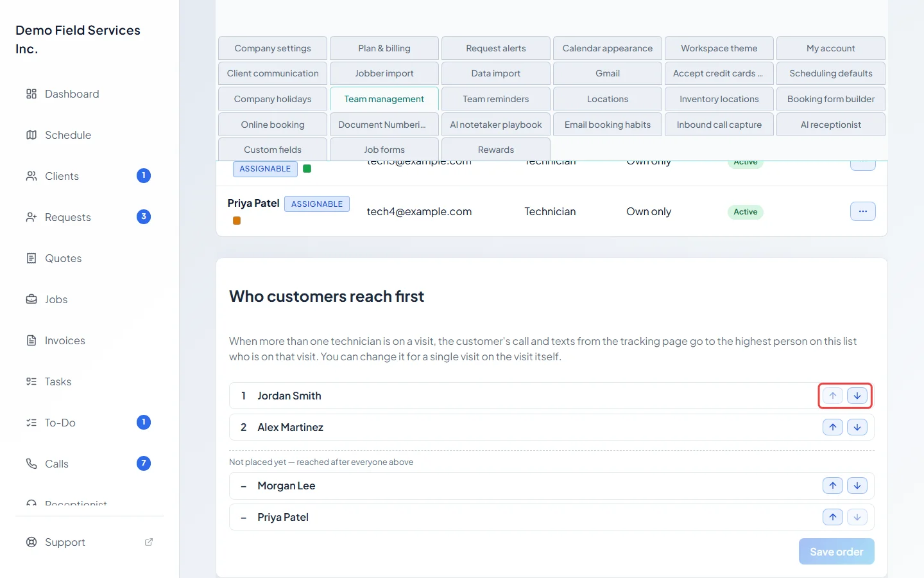Click the tech4@example.com email cell
This screenshot has width=924, height=578.
click(x=420, y=211)
